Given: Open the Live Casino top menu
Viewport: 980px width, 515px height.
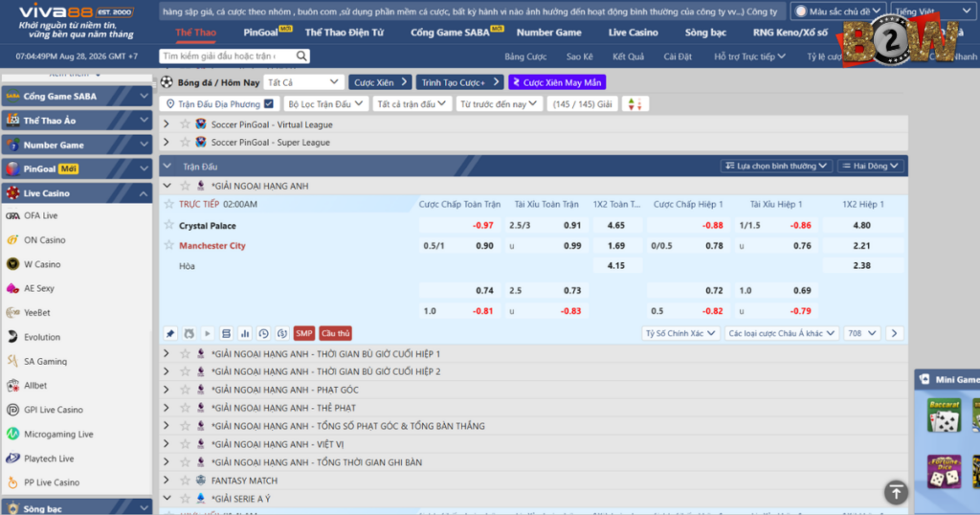Looking at the screenshot, I should pyautogui.click(x=634, y=33).
